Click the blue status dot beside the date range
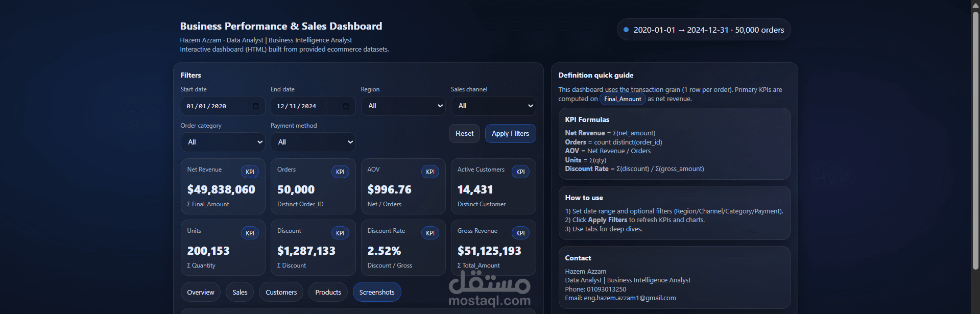This screenshot has width=980, height=314. [626, 30]
